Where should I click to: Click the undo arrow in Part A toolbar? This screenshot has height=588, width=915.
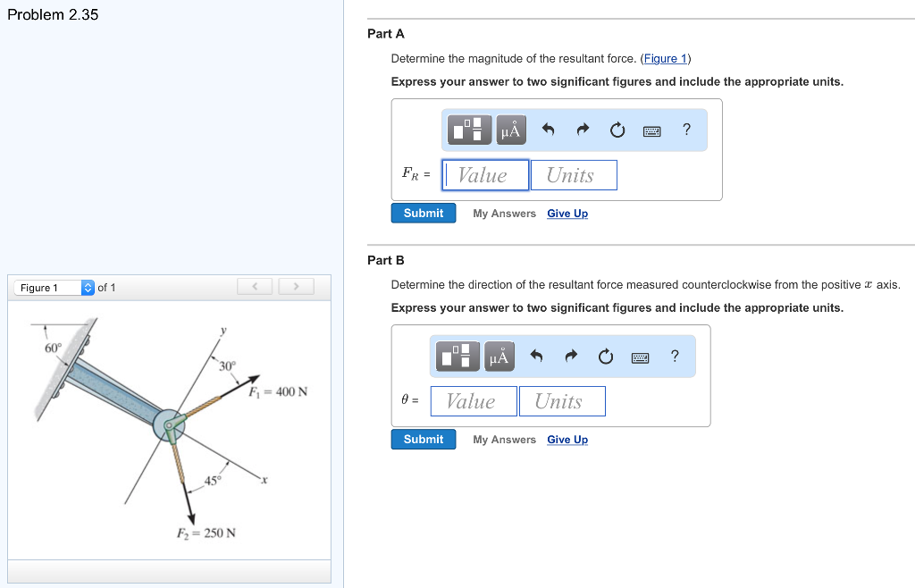tap(549, 130)
